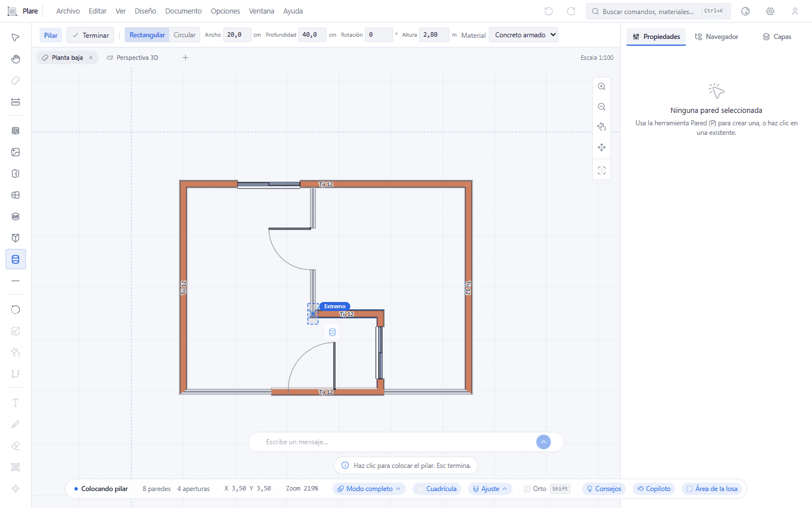Select Rectangular pillar shape
Image resolution: width=812 pixels, height=508 pixels.
(147, 35)
